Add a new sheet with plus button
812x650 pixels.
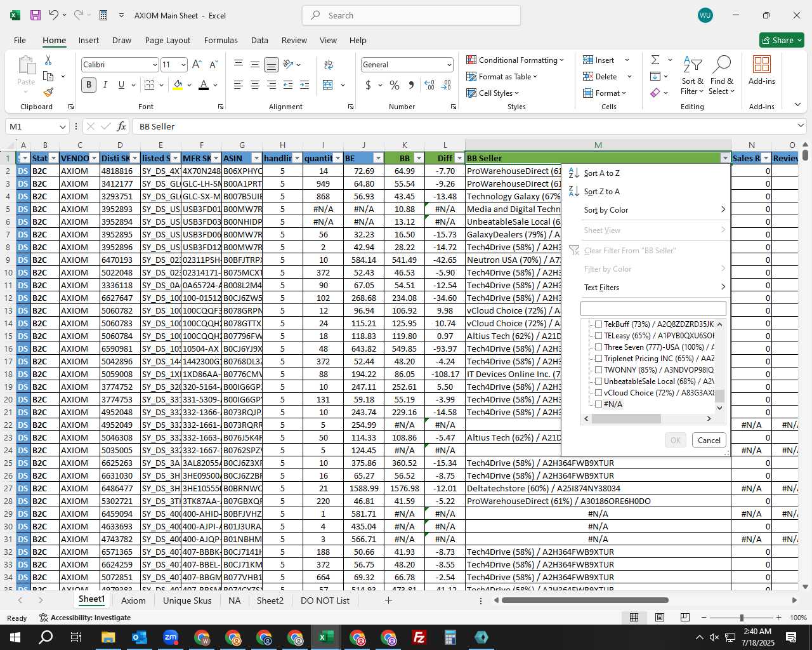[388, 600]
